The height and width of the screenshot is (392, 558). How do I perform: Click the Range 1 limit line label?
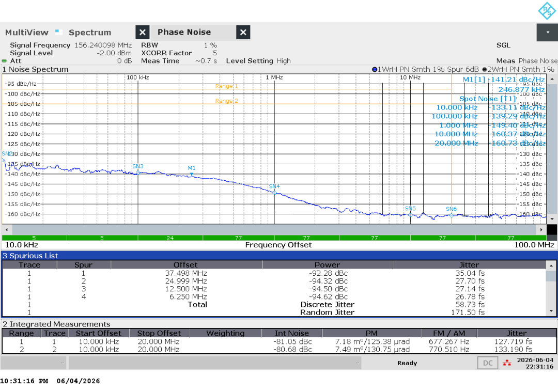click(x=226, y=86)
